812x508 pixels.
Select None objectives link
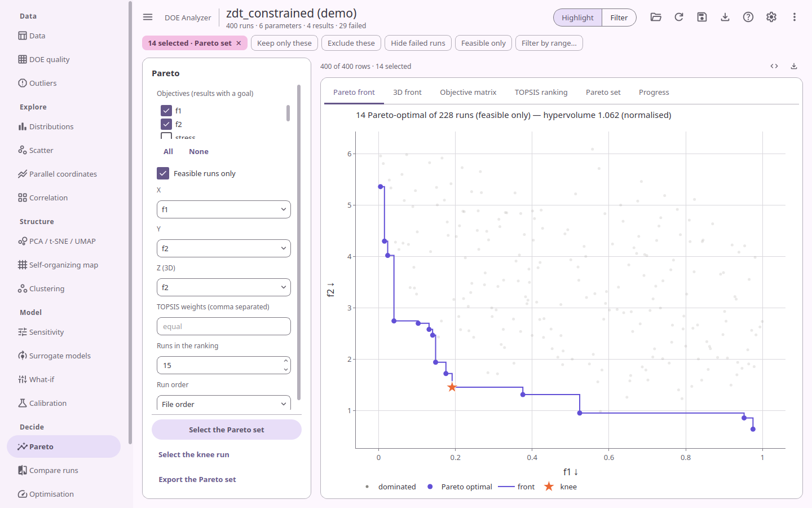(x=198, y=151)
